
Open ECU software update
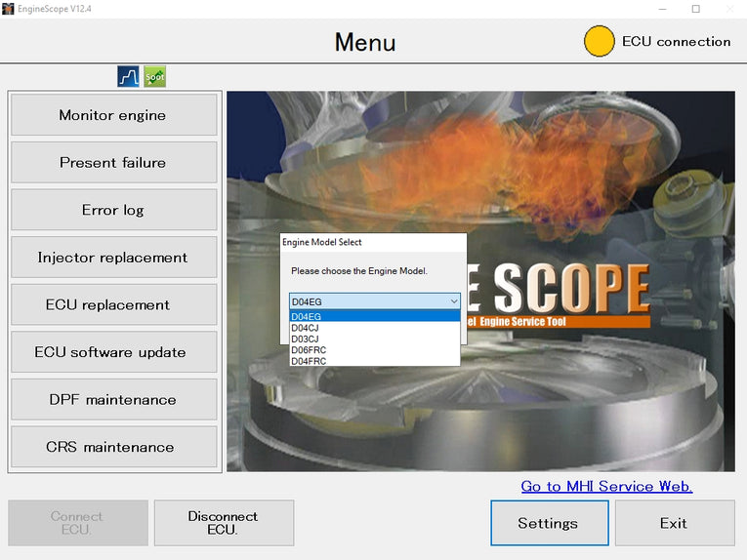coord(113,352)
